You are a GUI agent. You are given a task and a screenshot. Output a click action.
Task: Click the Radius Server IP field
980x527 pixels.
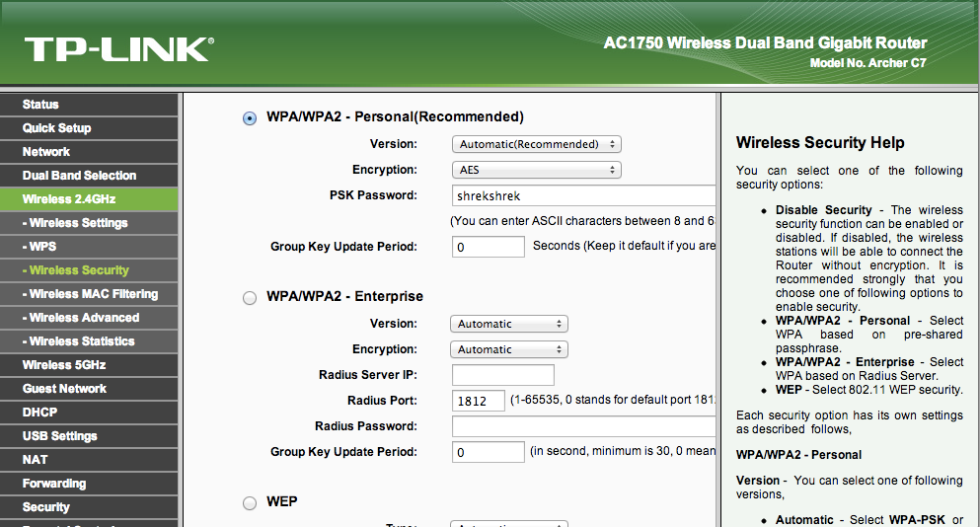[502, 375]
